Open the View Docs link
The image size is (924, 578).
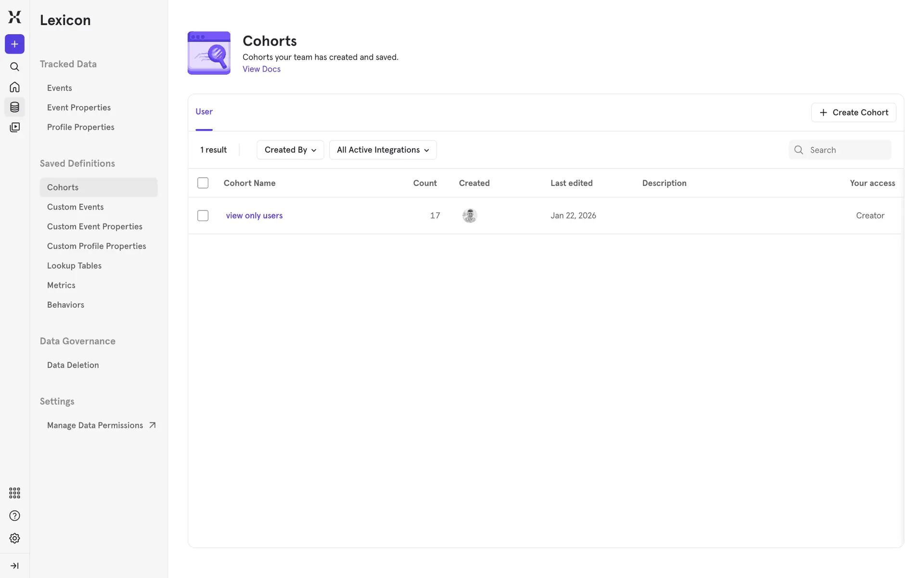[261, 69]
